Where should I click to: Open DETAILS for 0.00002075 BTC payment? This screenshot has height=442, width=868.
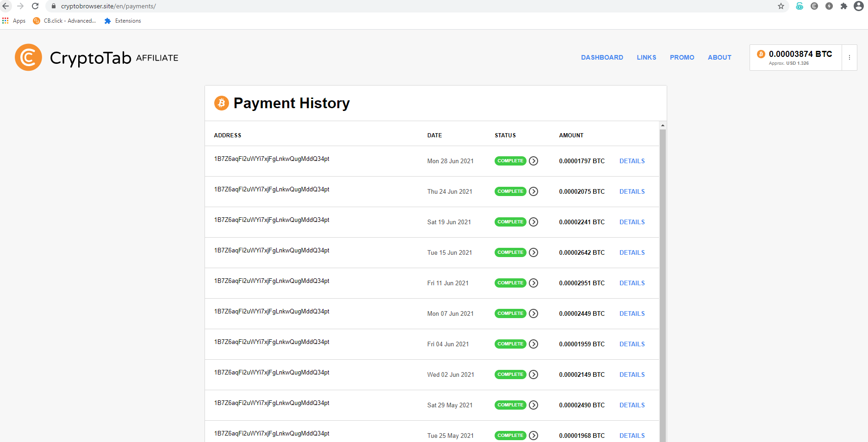(x=632, y=191)
